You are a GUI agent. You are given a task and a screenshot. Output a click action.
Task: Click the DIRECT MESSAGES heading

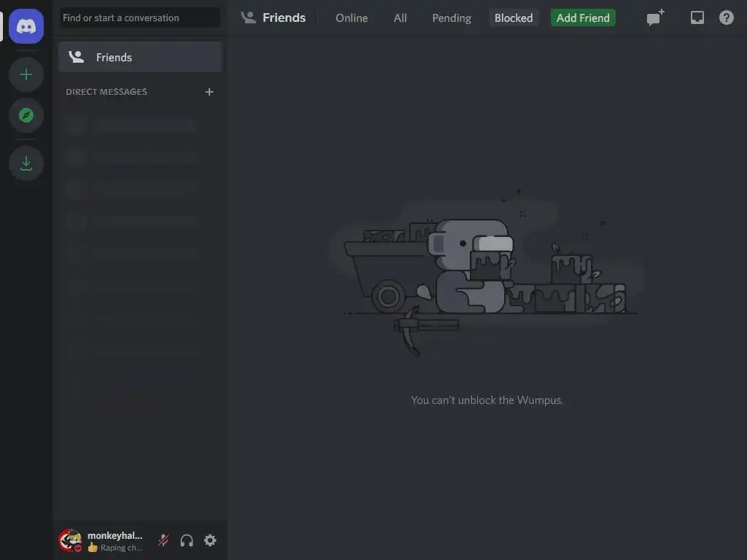[x=107, y=92]
